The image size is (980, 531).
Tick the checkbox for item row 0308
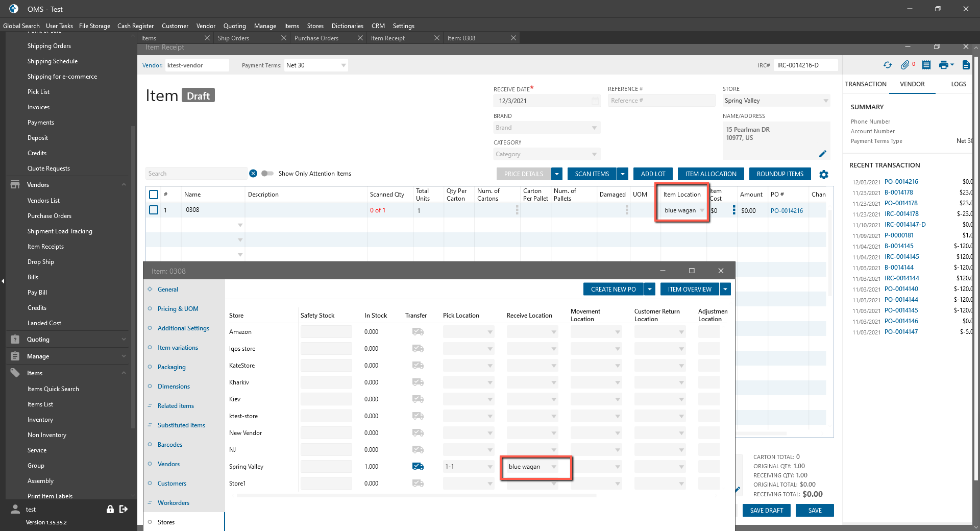click(x=154, y=210)
